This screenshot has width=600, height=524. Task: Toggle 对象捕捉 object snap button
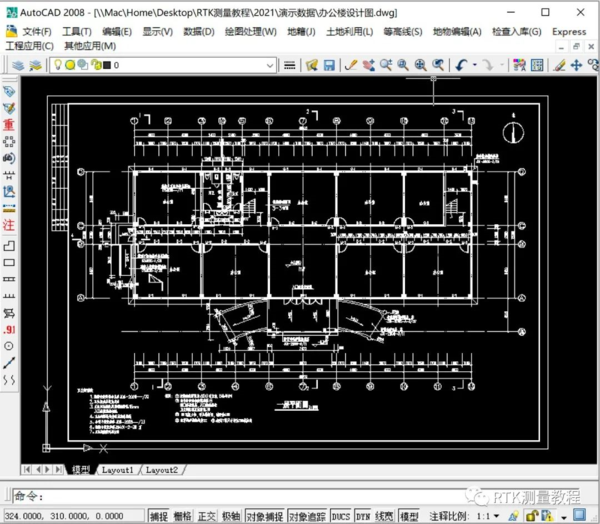pyautogui.click(x=265, y=516)
